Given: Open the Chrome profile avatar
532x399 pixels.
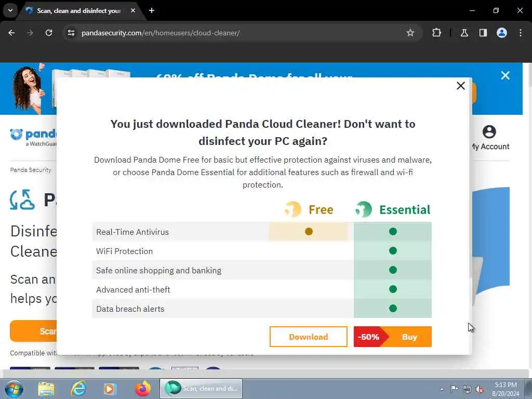Looking at the screenshot, I should tap(501, 33).
